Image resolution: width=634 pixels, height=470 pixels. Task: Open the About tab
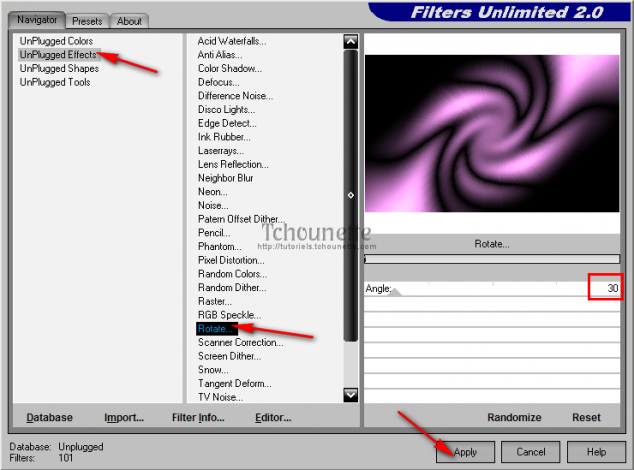pyautogui.click(x=128, y=20)
